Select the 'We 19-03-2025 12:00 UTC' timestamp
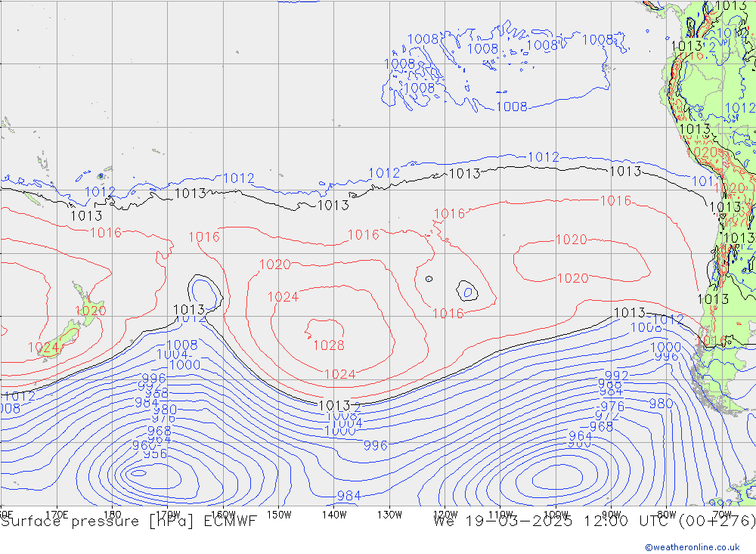The width and height of the screenshot is (756, 554). click(x=553, y=522)
